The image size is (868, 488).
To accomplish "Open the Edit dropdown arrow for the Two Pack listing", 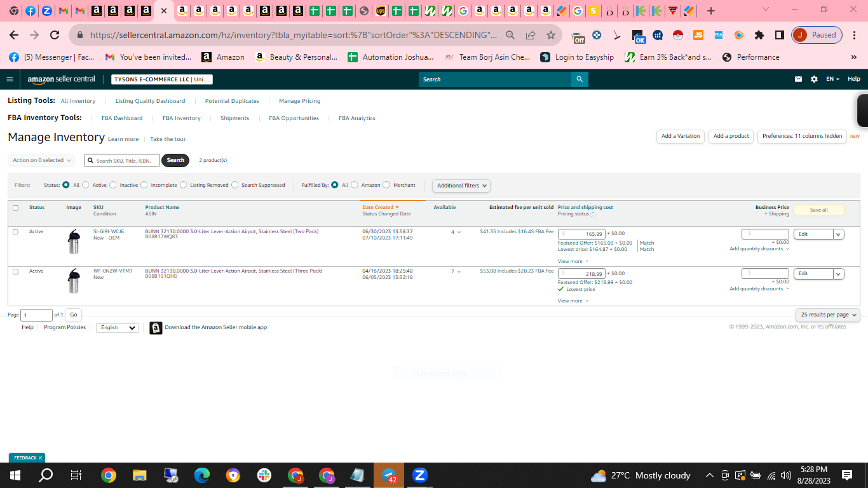I will click(x=839, y=234).
